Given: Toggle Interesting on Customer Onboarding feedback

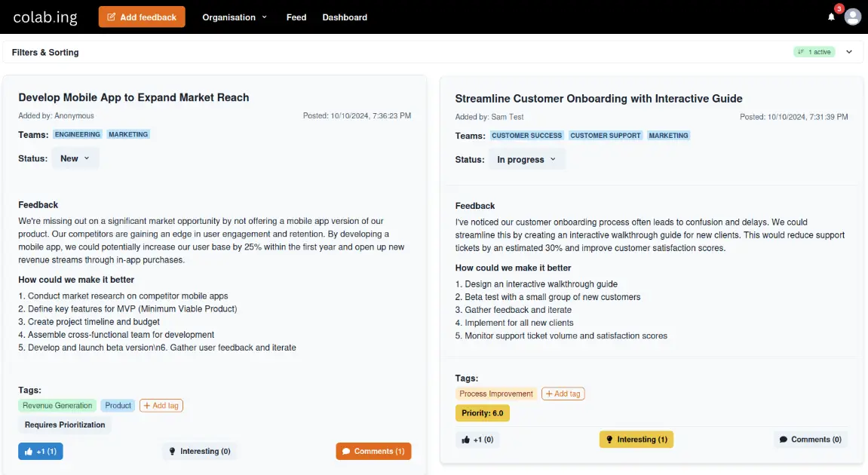Looking at the screenshot, I should [x=636, y=440].
